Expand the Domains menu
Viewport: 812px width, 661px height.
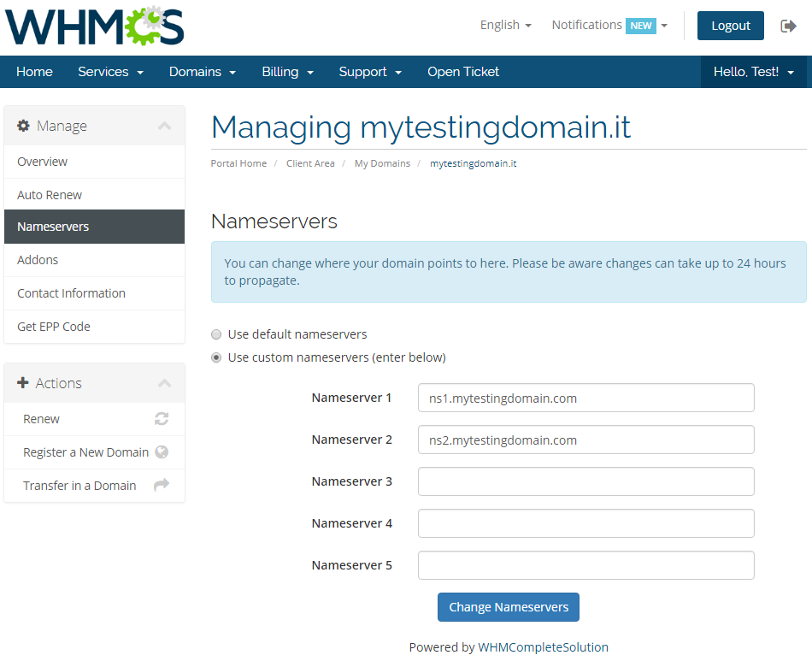click(203, 72)
